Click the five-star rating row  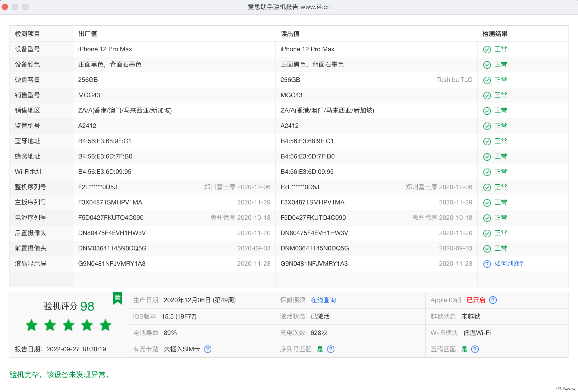tap(69, 325)
